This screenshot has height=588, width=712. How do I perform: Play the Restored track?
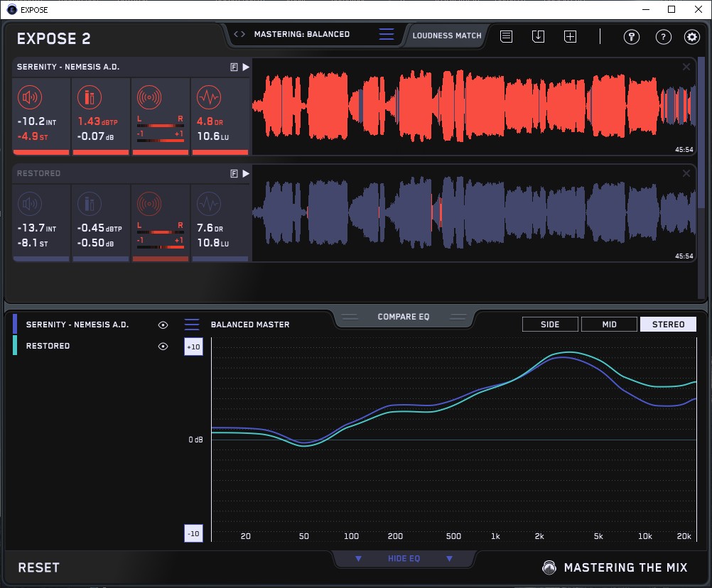pos(246,173)
